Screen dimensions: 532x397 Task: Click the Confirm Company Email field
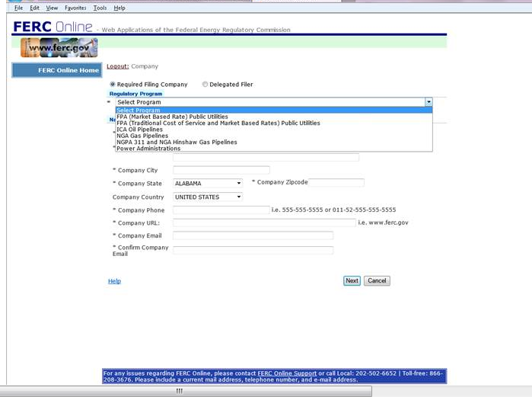click(x=253, y=250)
